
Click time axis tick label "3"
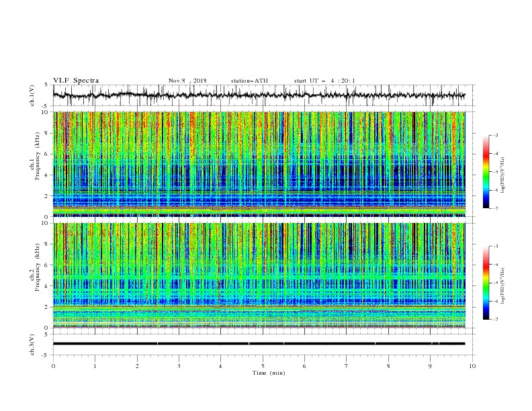click(179, 366)
